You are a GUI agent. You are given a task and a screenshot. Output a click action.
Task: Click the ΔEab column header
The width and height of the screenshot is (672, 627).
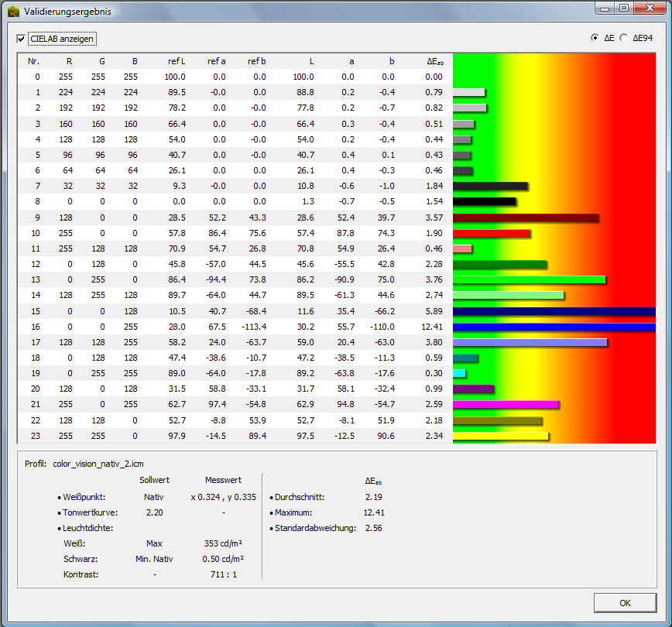[434, 61]
